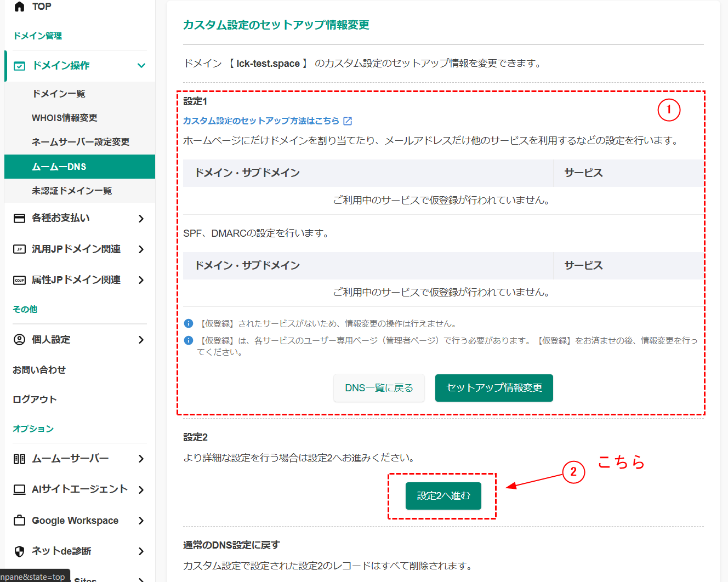The height and width of the screenshot is (582, 728).
Task: Click the briefcase icon beside Google Workspace
Action: tap(19, 520)
